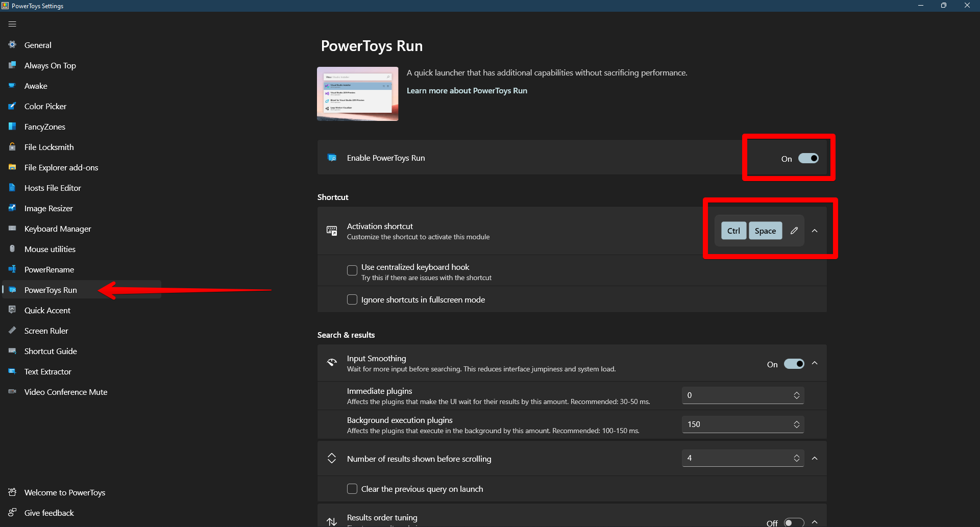Image resolution: width=980 pixels, height=527 pixels.
Task: Select the Image Resizer icon
Action: (12, 208)
